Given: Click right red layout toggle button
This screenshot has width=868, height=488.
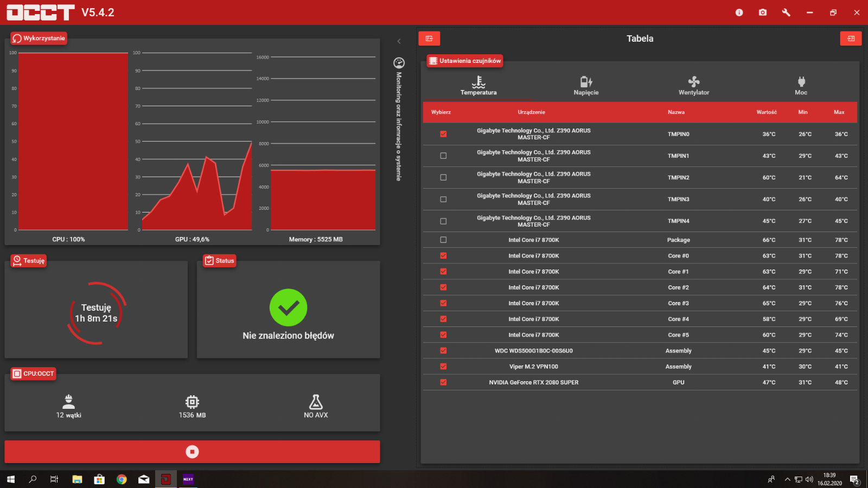Looking at the screenshot, I should click(851, 38).
